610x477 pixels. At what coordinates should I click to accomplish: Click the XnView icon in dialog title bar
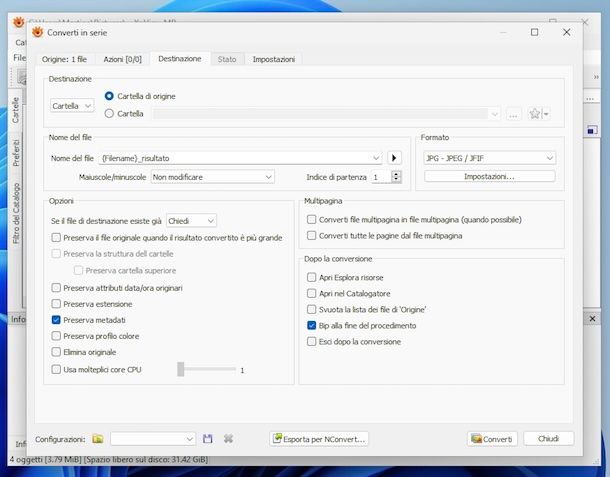point(37,32)
